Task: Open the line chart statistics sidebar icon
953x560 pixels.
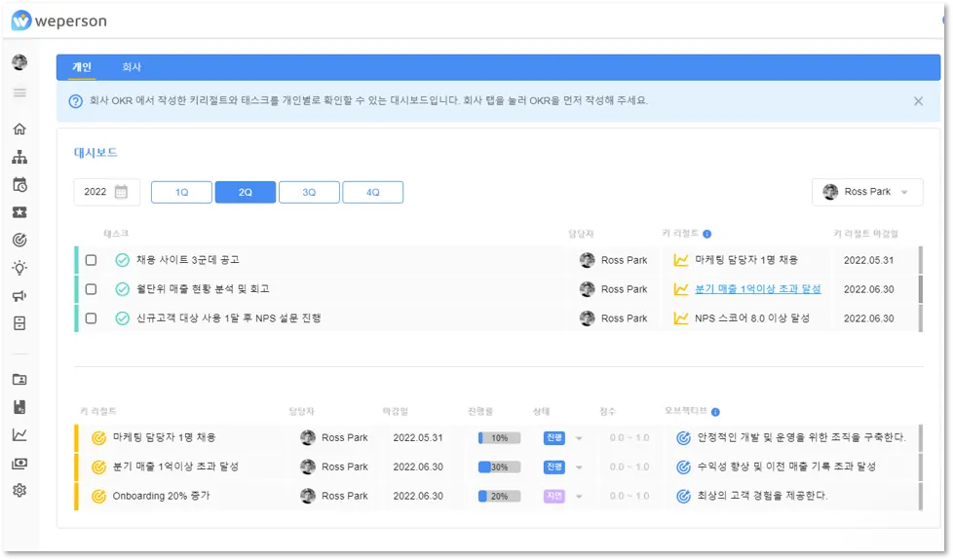Action: 20,435
